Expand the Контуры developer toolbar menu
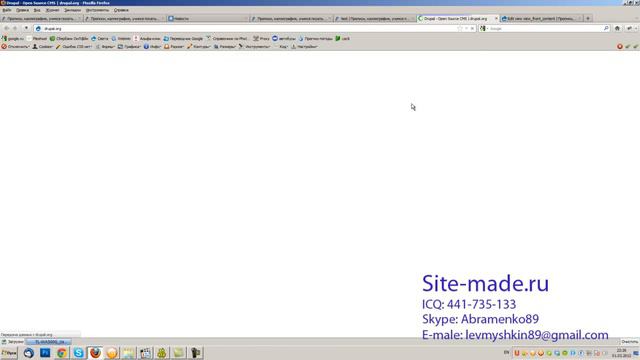The image size is (640, 360). 199,47
